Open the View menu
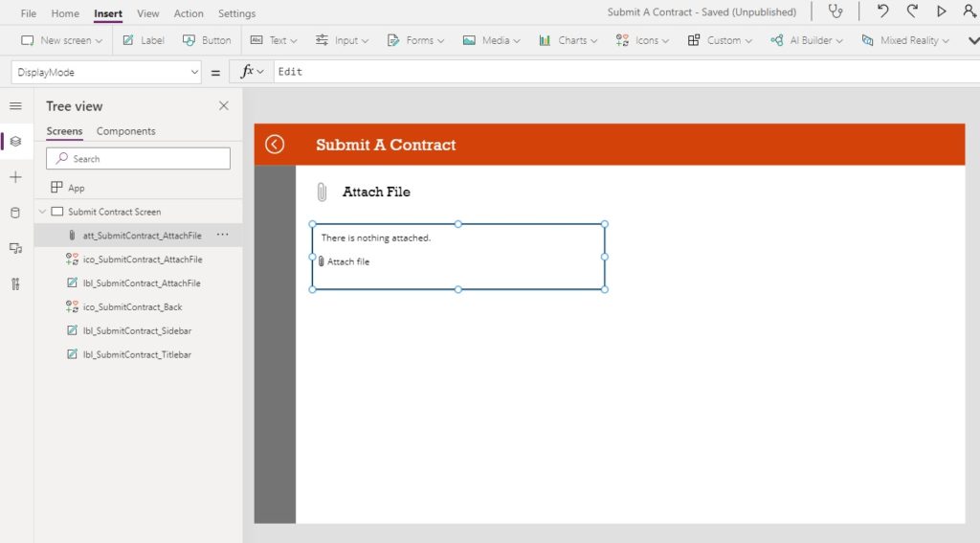This screenshot has width=980, height=543. coord(148,13)
